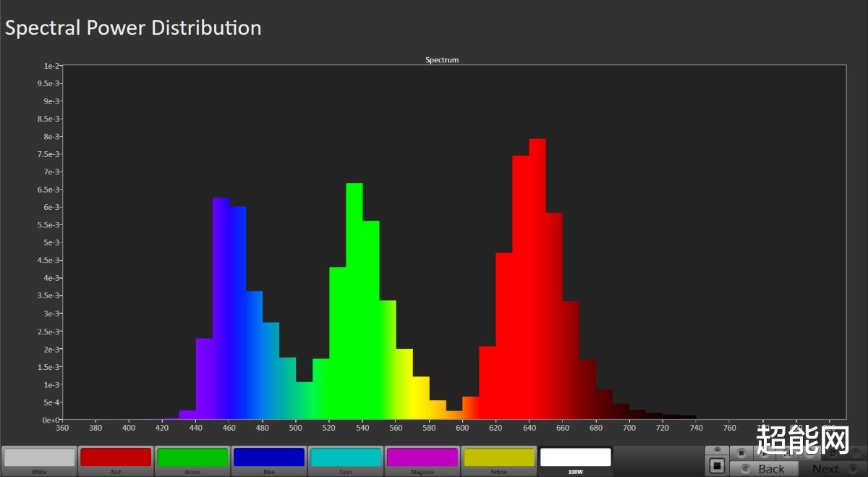Click the 460 x-axis label
Image resolution: width=868 pixels, height=477 pixels.
(229, 428)
